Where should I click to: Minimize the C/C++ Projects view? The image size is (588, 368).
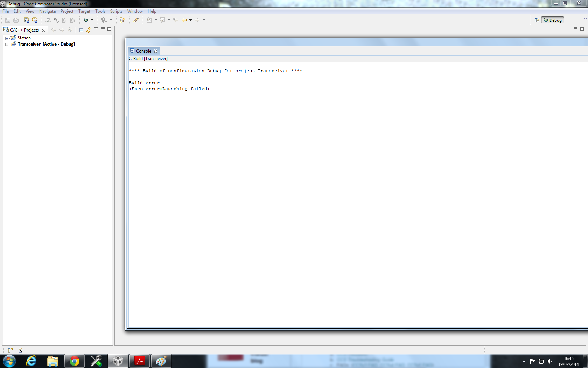(103, 29)
